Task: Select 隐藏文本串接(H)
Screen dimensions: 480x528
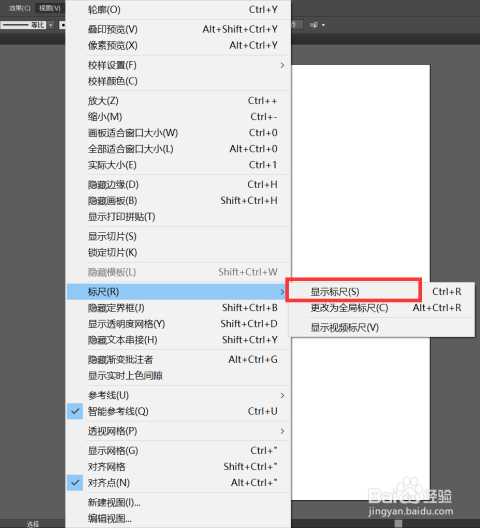Action: pyautogui.click(x=178, y=340)
